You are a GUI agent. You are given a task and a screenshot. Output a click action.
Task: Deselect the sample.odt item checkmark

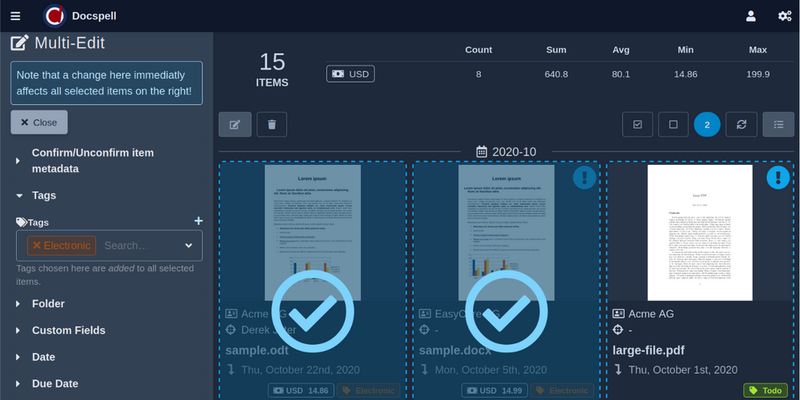click(312, 311)
